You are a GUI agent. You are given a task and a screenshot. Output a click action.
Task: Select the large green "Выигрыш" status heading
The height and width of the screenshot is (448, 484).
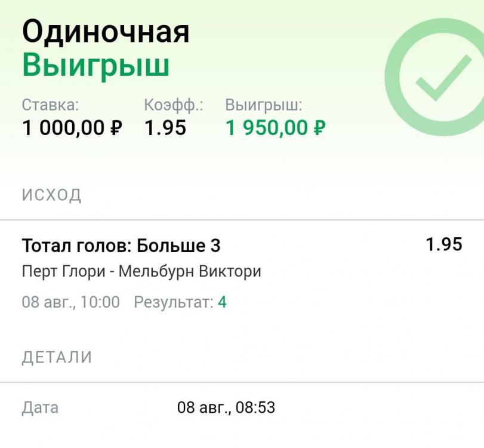pyautogui.click(x=95, y=65)
